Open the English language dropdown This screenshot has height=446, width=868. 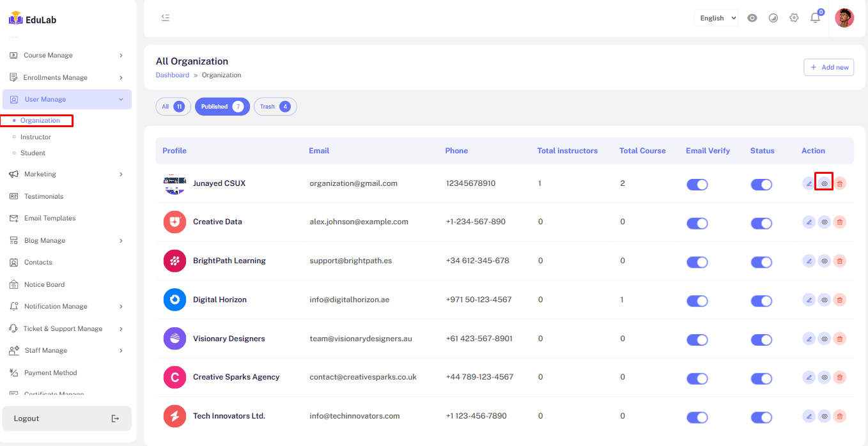click(716, 19)
